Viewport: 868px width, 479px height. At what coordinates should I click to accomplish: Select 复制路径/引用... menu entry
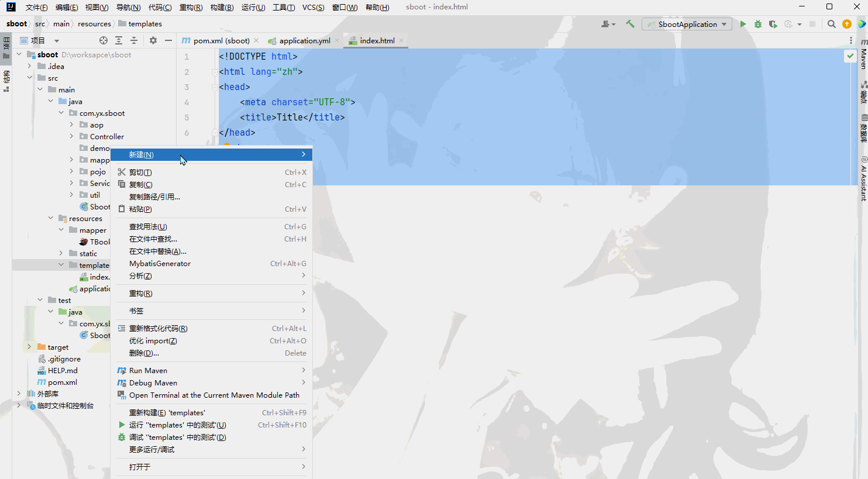(x=211, y=197)
